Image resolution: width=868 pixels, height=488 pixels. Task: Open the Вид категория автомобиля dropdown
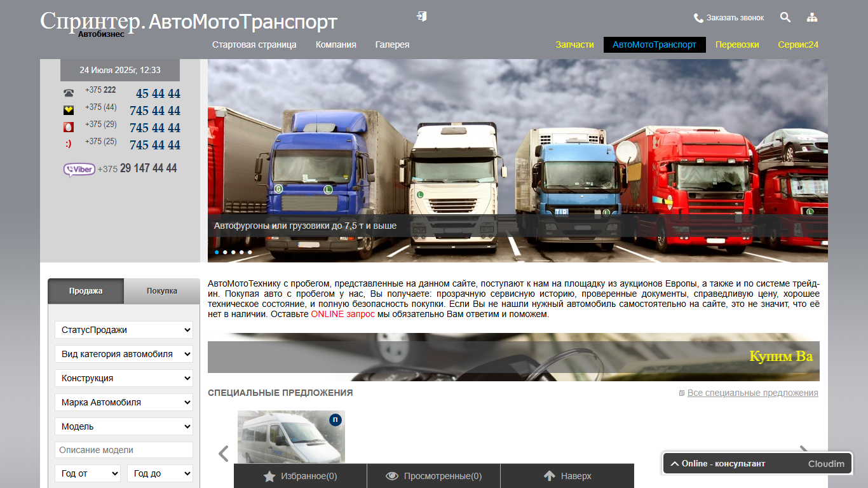point(124,354)
